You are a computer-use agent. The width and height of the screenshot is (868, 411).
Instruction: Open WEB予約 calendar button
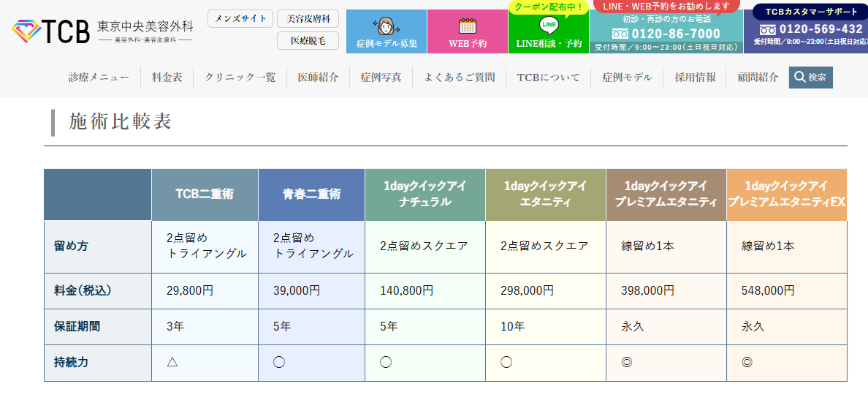pyautogui.click(x=467, y=31)
